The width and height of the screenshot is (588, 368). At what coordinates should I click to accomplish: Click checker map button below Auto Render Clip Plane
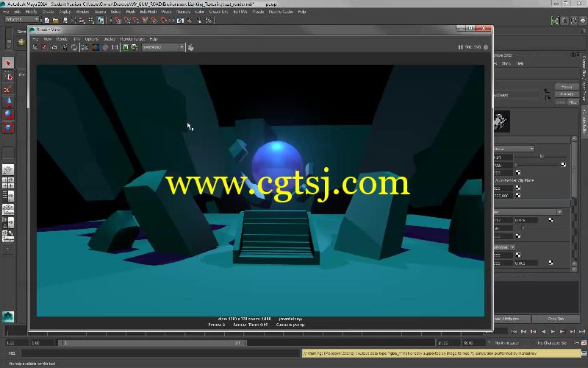tap(518, 188)
